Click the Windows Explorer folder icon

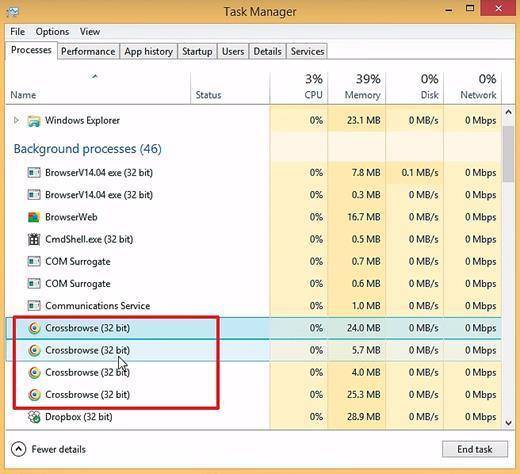(x=34, y=121)
